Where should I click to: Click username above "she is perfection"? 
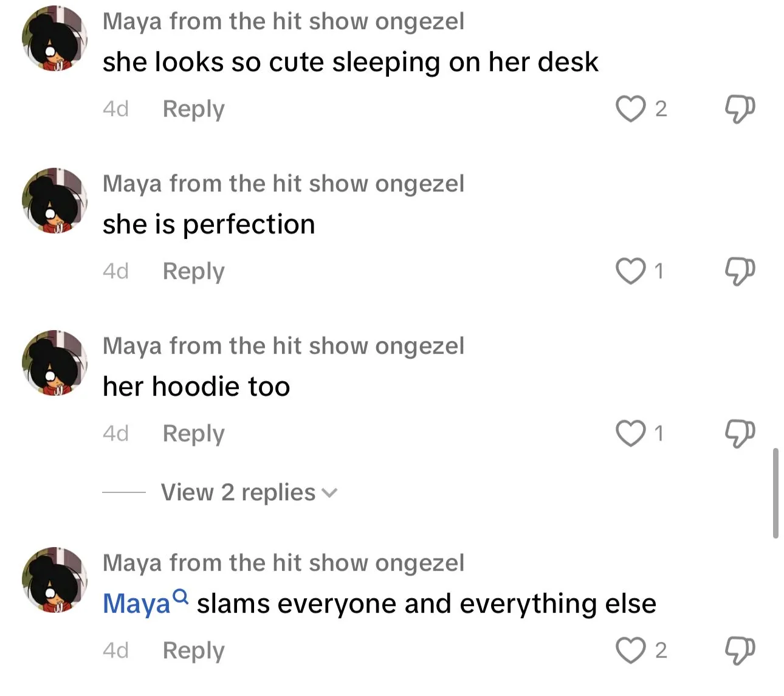click(x=283, y=184)
